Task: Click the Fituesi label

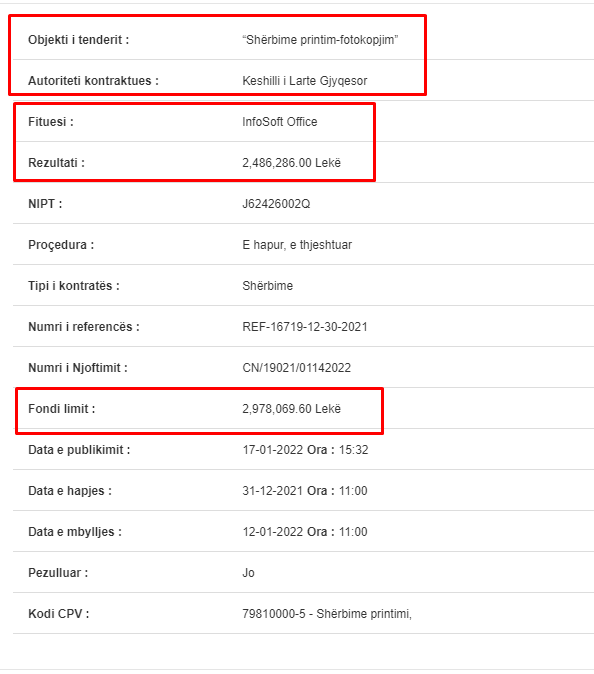Action: 51,122
